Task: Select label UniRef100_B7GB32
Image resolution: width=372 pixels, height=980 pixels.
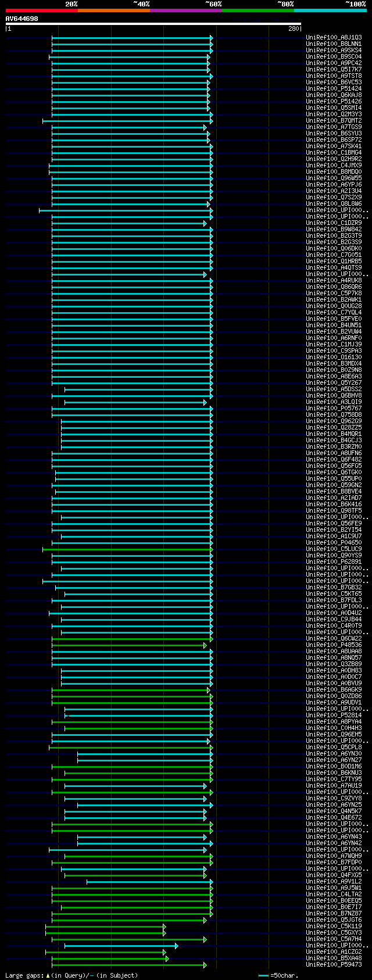Action: tap(334, 588)
